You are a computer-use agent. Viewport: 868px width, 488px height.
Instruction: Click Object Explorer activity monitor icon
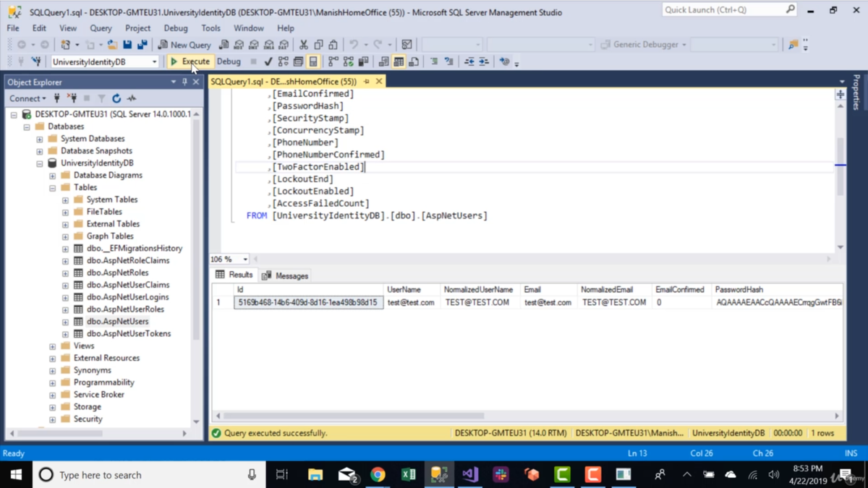pyautogui.click(x=132, y=98)
